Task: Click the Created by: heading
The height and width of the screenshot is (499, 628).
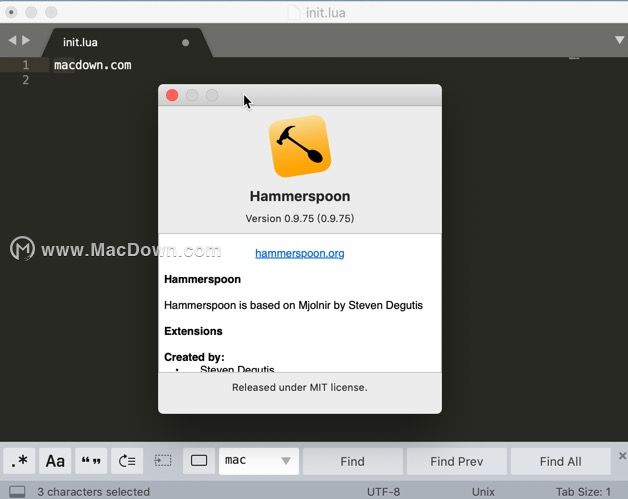Action: coord(194,357)
